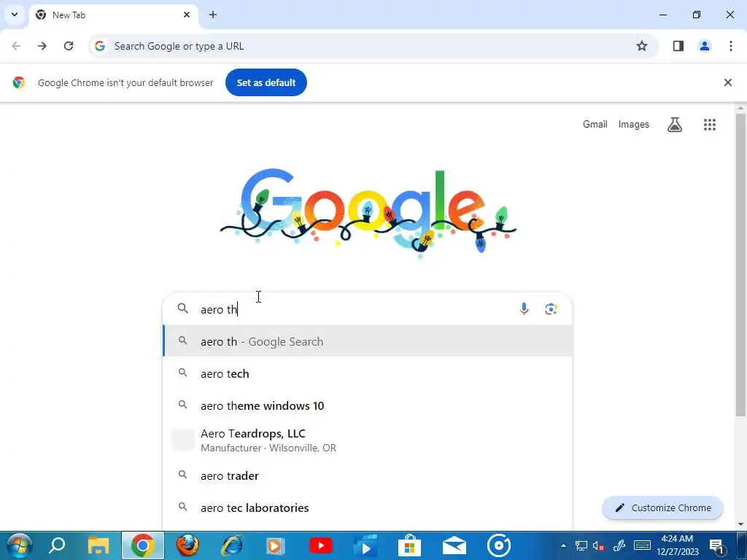The height and width of the screenshot is (560, 747).
Task: Open the Images link
Action: 633,124
